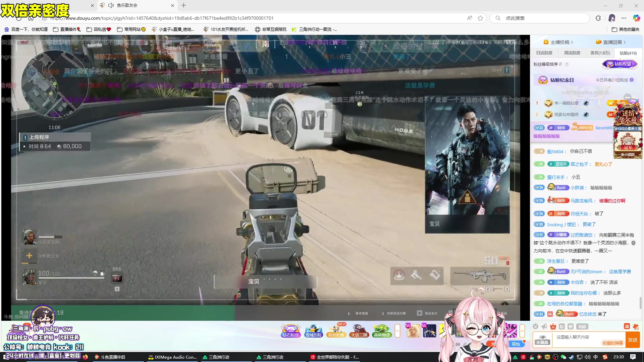This screenshot has height=362, width=644.
Task: Click the browser address bar URL
Action: tap(162, 18)
